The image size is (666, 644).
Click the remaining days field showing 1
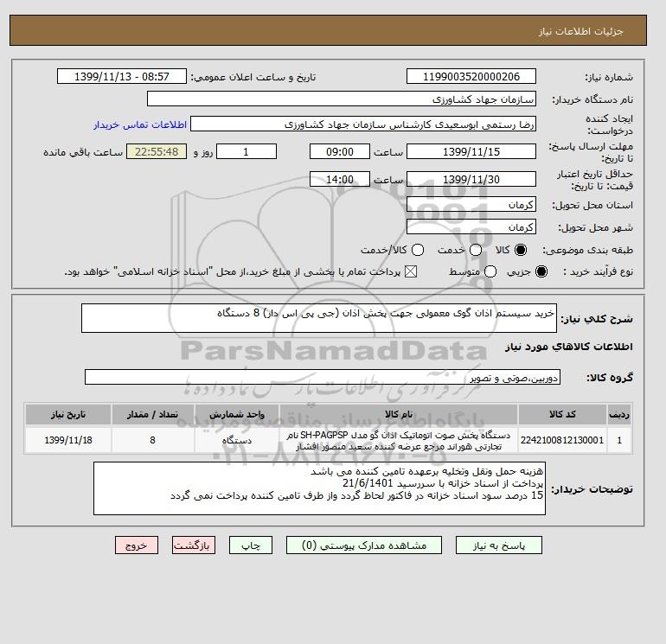tap(247, 151)
